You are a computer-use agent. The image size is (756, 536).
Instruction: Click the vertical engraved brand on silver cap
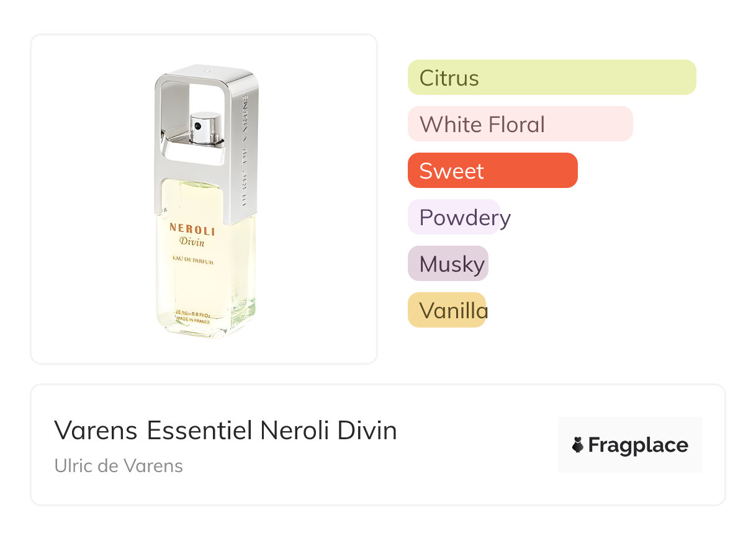coord(245,149)
